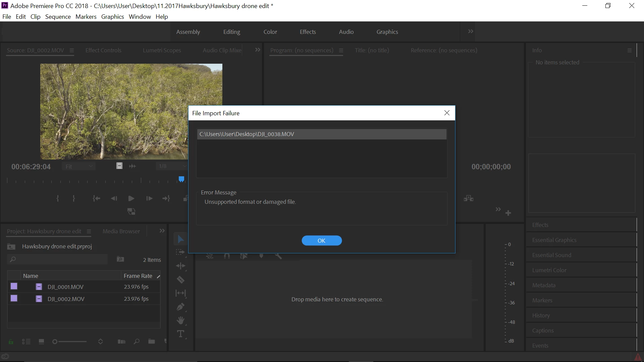Viewport: 644px width, 362px height.
Task: Select the Pen tool
Action: tap(180, 307)
